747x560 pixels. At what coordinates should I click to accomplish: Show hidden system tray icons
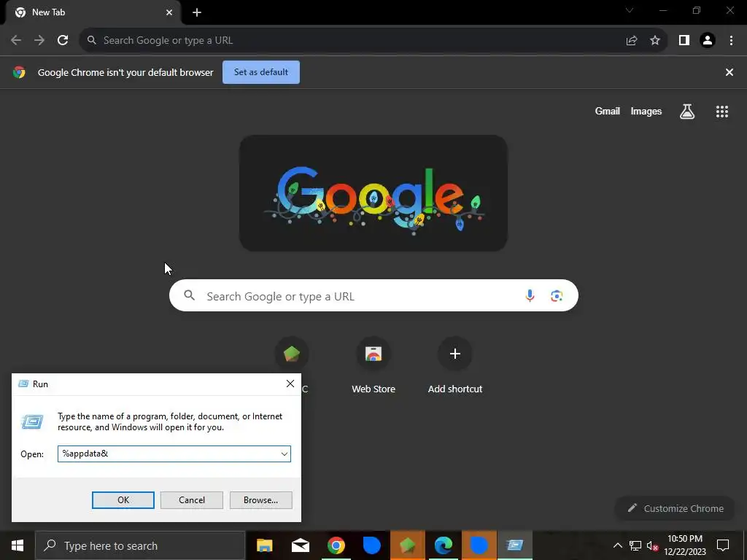point(617,545)
